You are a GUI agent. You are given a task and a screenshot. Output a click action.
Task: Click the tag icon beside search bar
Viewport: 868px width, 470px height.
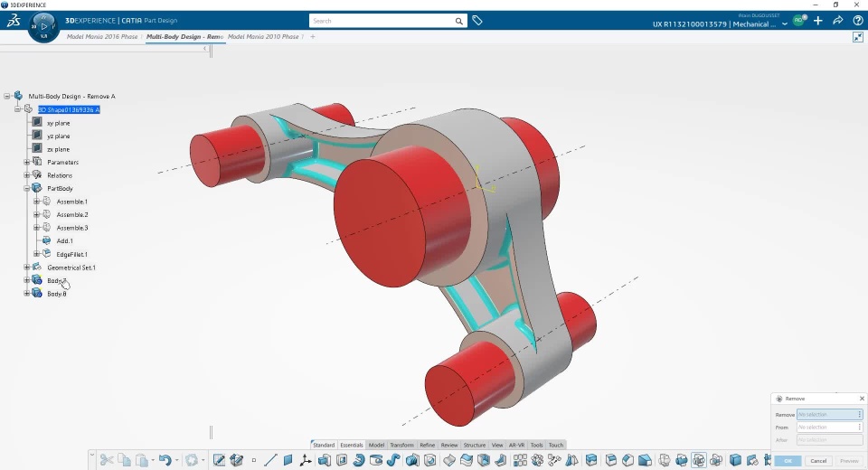click(x=477, y=21)
